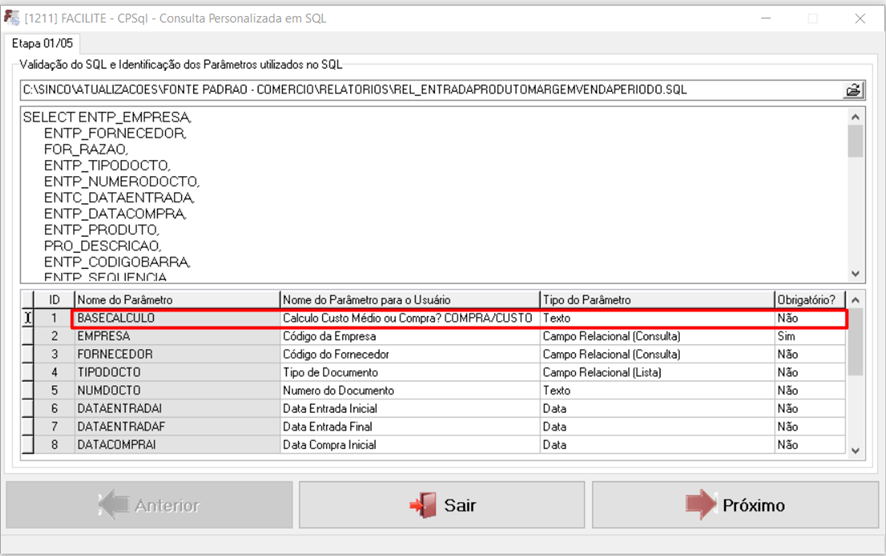
Task: Select the DATAENTRADAI parameter cell
Action: [x=177, y=409]
